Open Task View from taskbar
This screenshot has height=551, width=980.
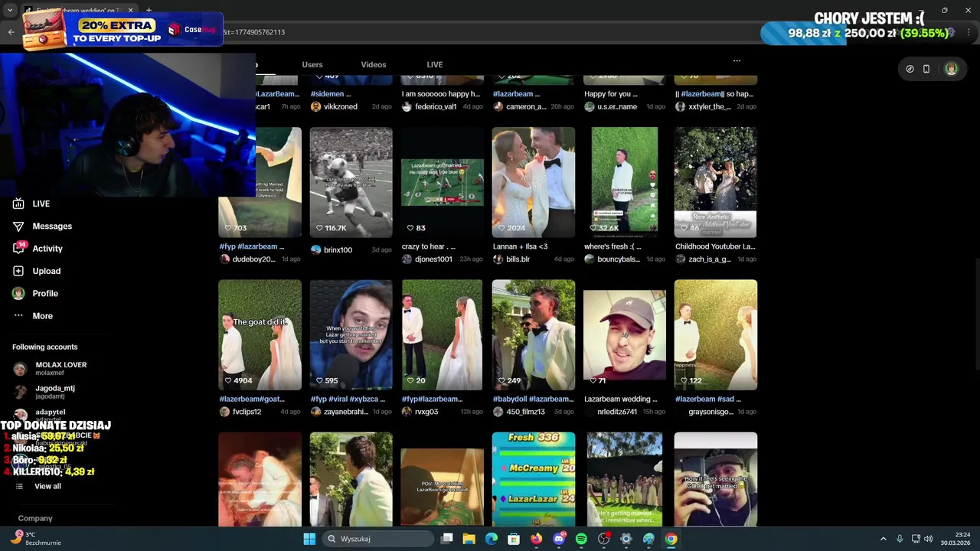click(447, 539)
